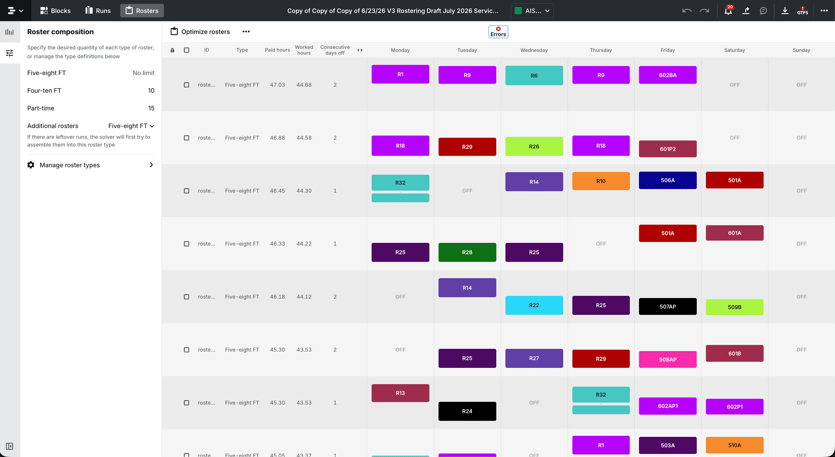This screenshot has height=457, width=835.
Task: Click the undo arrow icon
Action: point(687,11)
